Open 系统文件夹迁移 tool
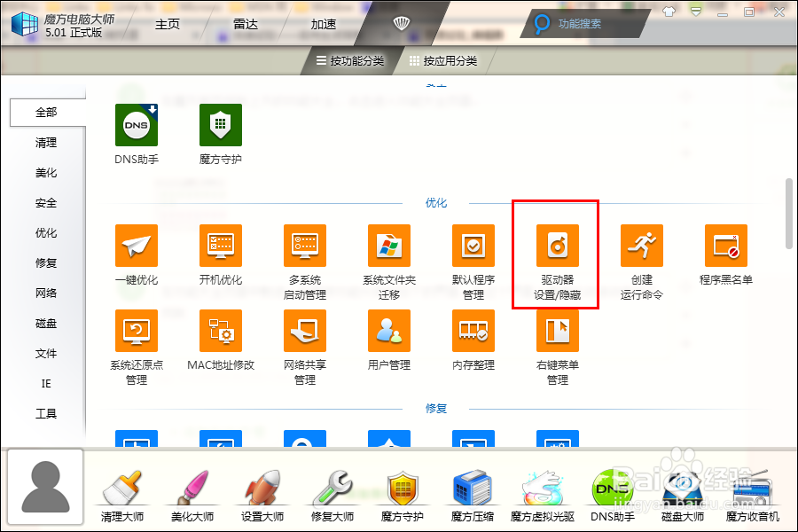 [389, 246]
